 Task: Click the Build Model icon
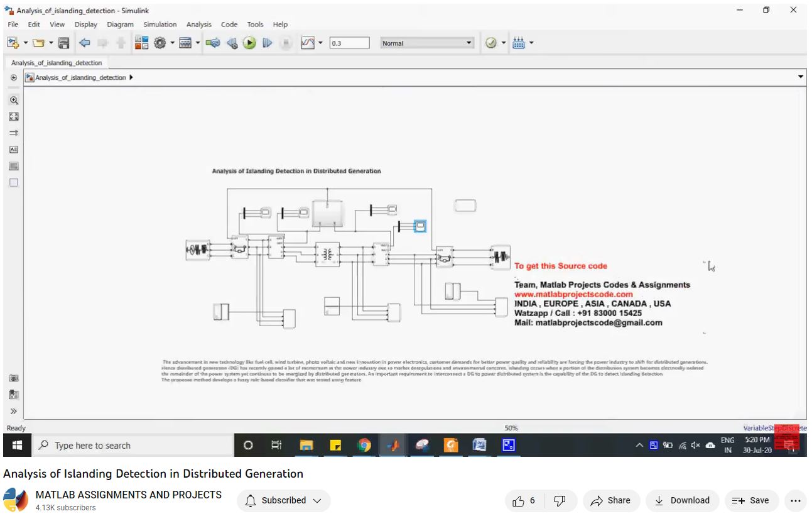point(519,43)
